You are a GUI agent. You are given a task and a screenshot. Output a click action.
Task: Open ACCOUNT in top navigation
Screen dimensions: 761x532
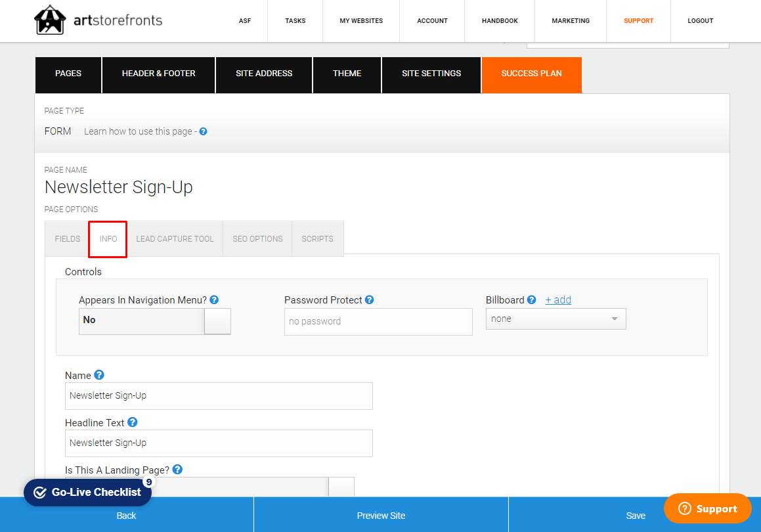point(432,21)
